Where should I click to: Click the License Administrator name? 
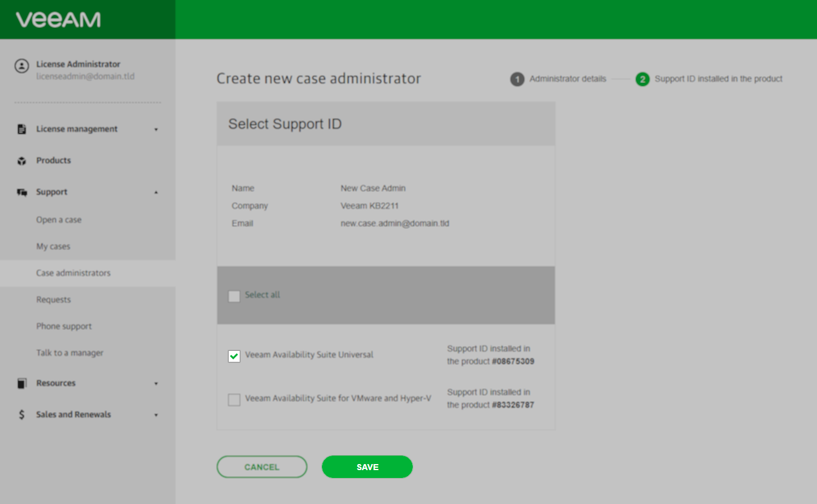[x=78, y=64]
